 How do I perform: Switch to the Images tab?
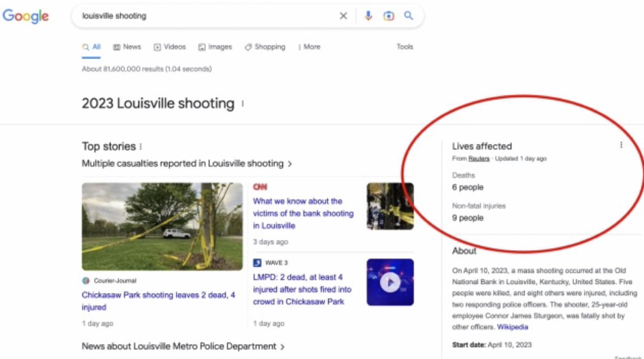[215, 47]
